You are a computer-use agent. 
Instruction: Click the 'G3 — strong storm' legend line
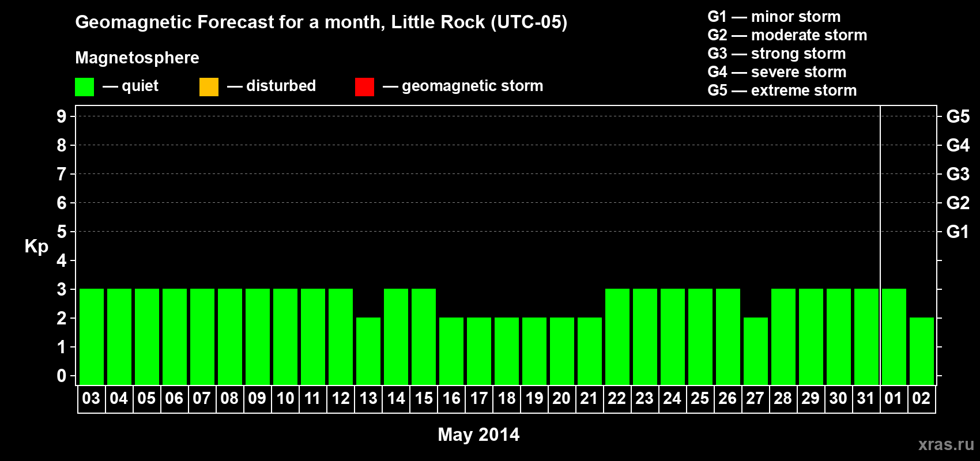777,54
